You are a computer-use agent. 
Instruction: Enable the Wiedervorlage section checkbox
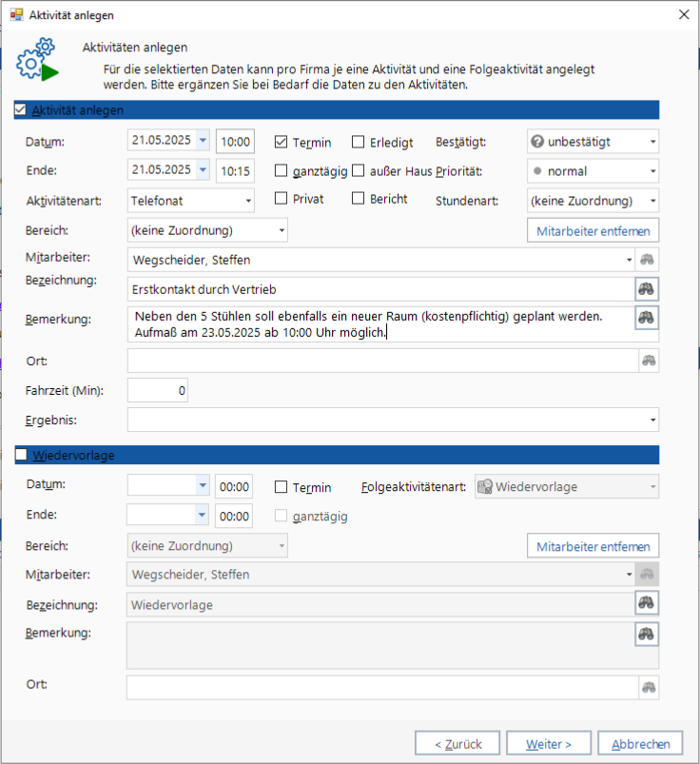point(21,455)
